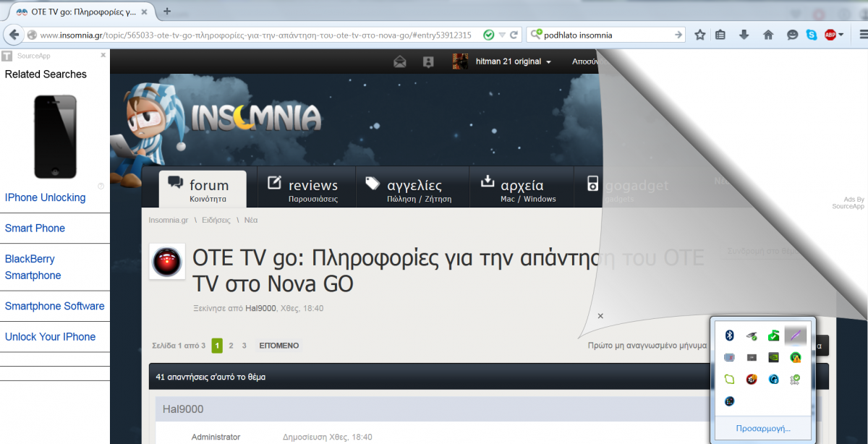Viewport: 868px width, 444px height.
Task: Bookmark this page with the star icon
Action: tap(700, 35)
